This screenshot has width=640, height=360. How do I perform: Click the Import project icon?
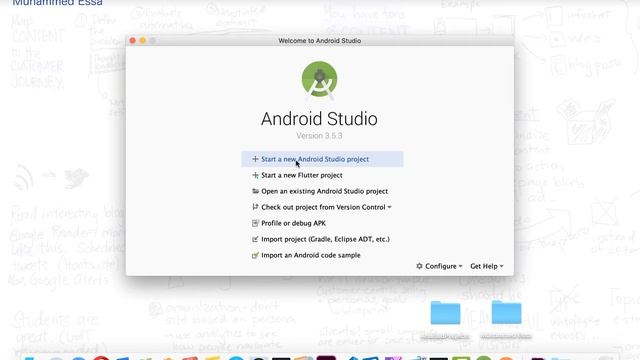pyautogui.click(x=255, y=239)
